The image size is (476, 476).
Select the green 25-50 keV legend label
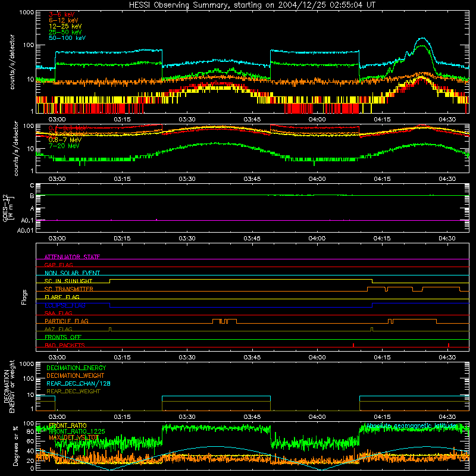[65, 32]
